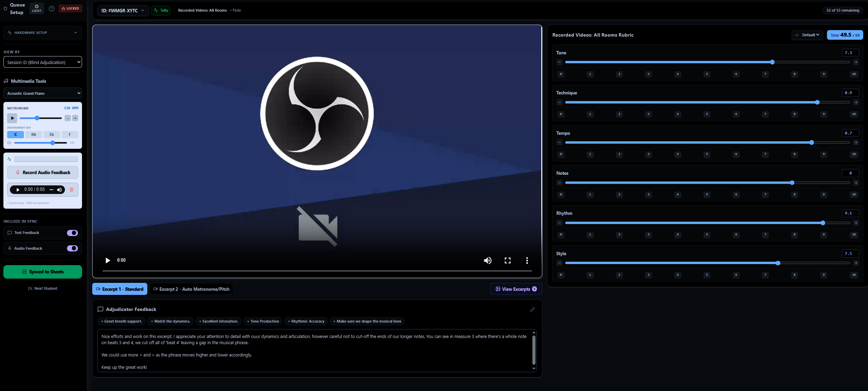The width and height of the screenshot is (868, 391).
Task: Expand the Hardware Setup section
Action: coord(43,32)
